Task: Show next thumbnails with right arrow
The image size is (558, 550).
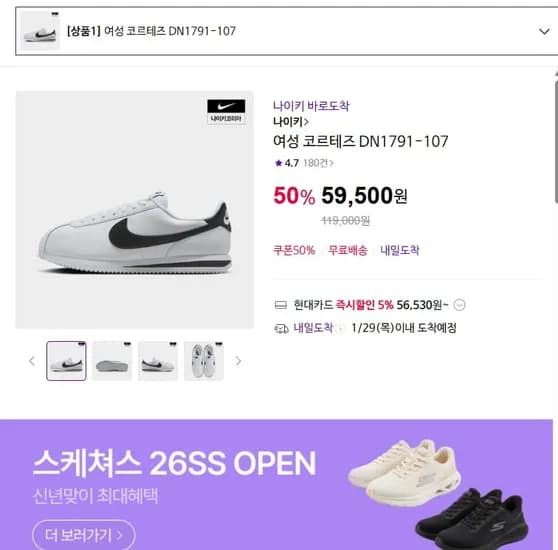Action: [238, 361]
